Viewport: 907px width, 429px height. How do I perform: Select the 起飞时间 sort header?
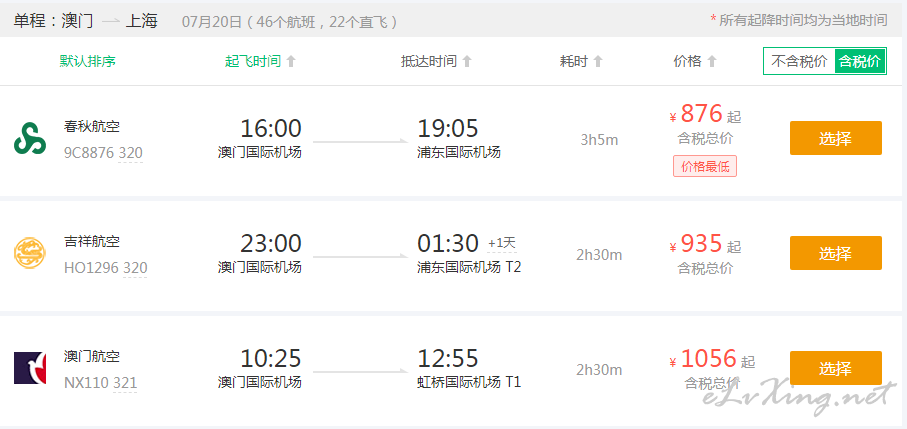tap(253, 61)
